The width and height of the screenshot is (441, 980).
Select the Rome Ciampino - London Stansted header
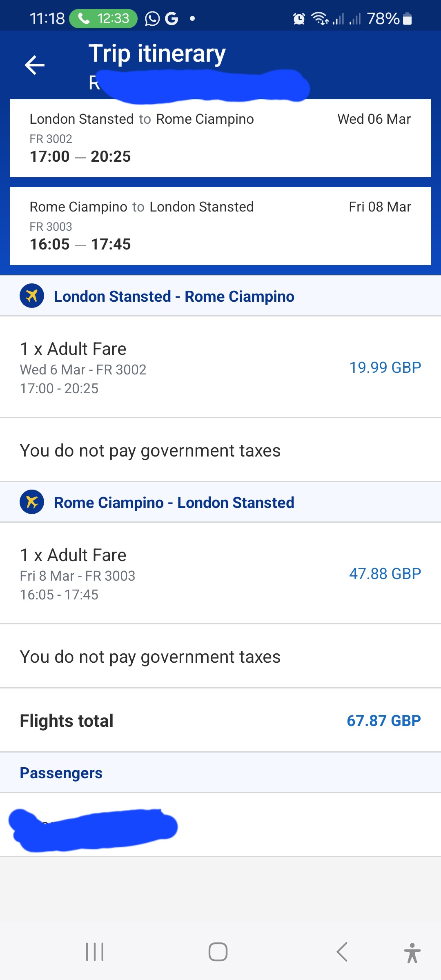coord(220,502)
